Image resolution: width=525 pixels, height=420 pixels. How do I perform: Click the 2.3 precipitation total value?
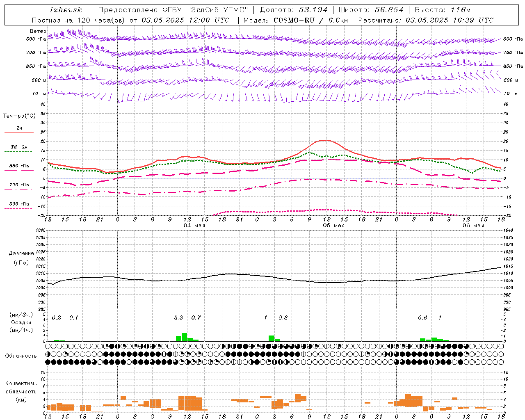click(178, 317)
